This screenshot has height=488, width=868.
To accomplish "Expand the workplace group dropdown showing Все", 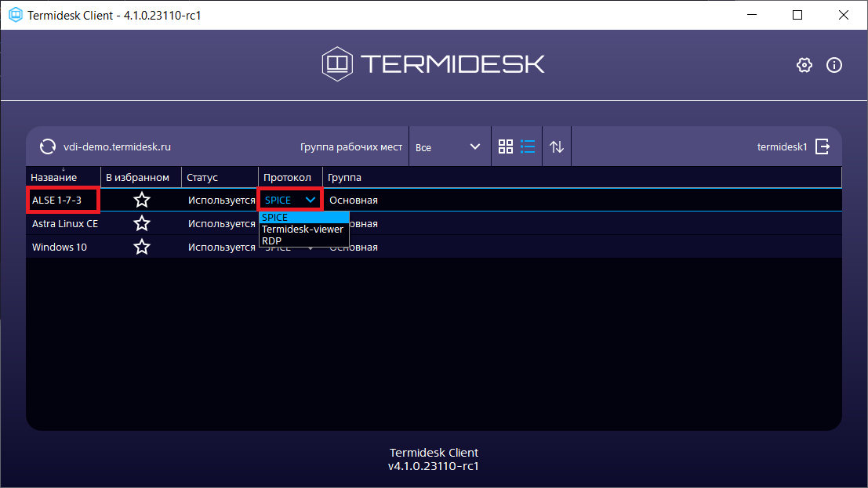I will (449, 146).
